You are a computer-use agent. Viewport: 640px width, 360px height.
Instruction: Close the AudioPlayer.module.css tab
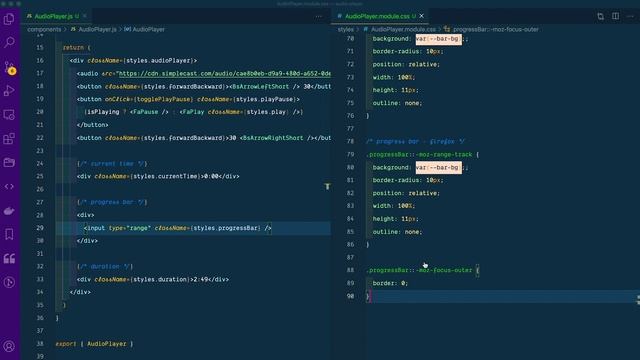point(422,16)
